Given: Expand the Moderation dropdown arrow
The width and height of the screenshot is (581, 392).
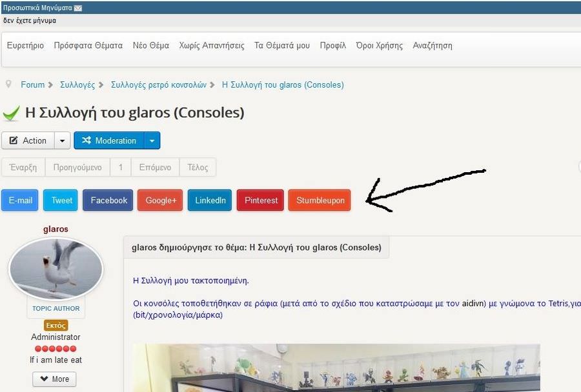Looking at the screenshot, I should [151, 141].
